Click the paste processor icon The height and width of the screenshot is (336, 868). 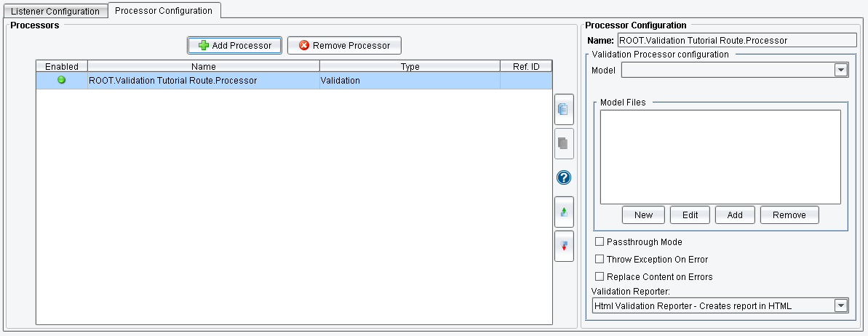click(x=564, y=144)
